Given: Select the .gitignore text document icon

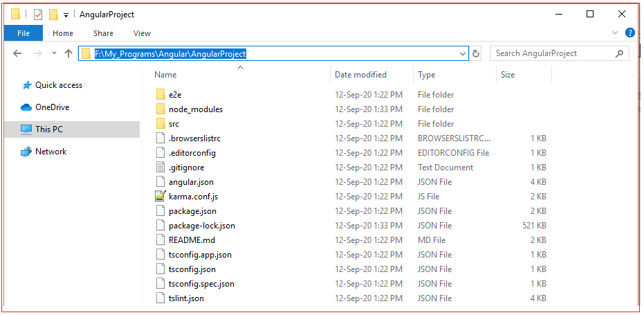Looking at the screenshot, I should [x=160, y=168].
